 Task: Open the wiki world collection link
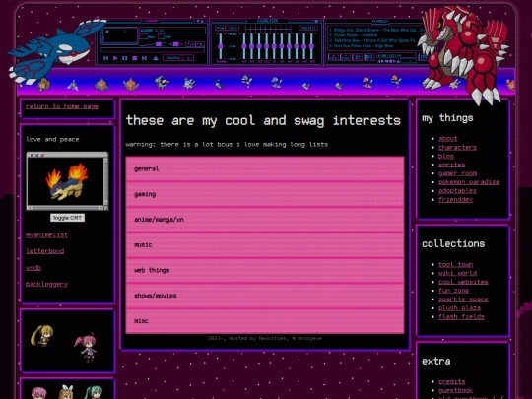pyautogui.click(x=457, y=273)
